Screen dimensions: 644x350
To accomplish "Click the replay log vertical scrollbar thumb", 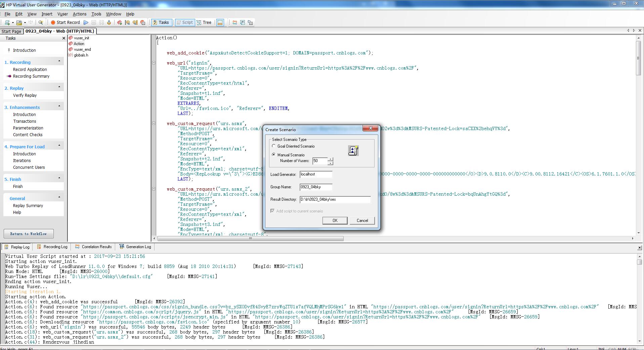I will coord(639,262).
